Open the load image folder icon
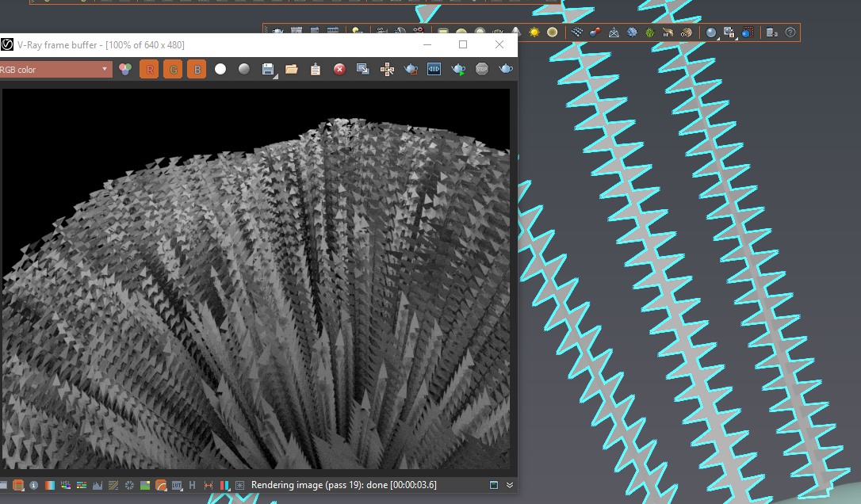The width and height of the screenshot is (861, 504). [x=292, y=70]
